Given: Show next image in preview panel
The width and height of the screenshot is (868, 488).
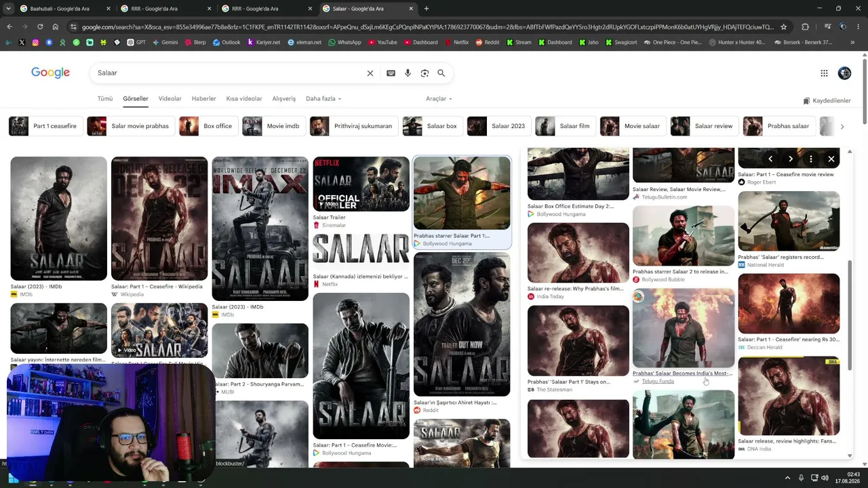Looking at the screenshot, I should (791, 159).
